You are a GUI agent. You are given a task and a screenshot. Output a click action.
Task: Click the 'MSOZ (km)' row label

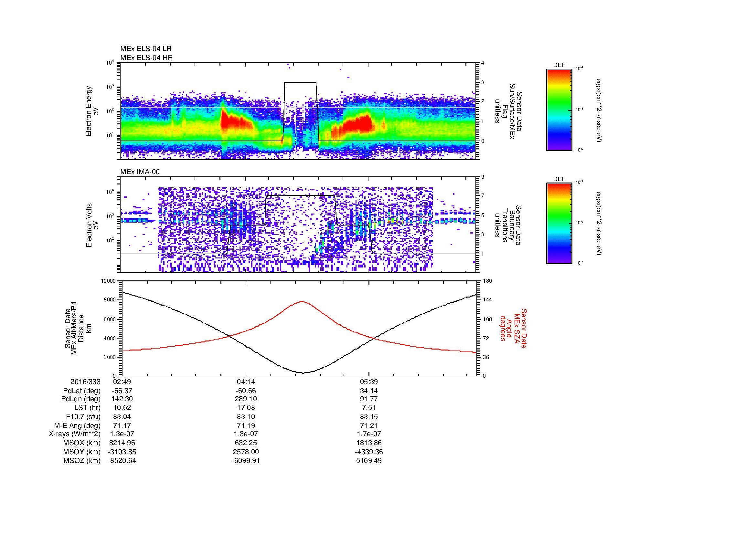(x=82, y=461)
